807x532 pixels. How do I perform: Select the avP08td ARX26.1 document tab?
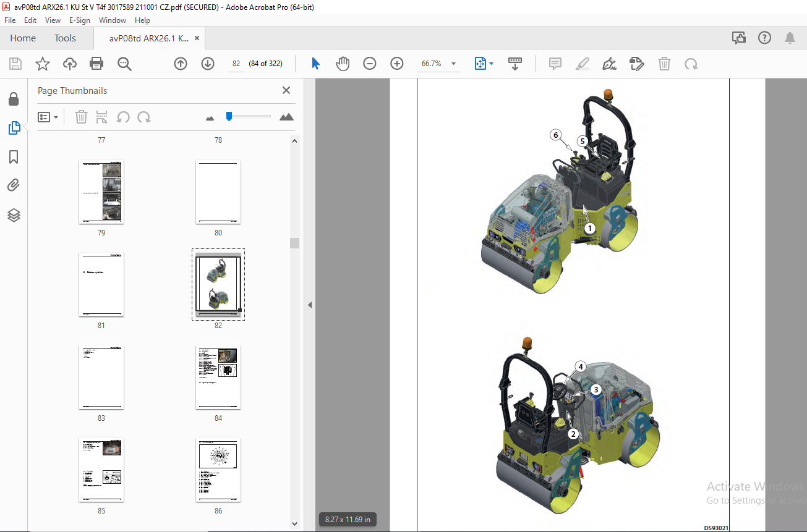click(149, 38)
